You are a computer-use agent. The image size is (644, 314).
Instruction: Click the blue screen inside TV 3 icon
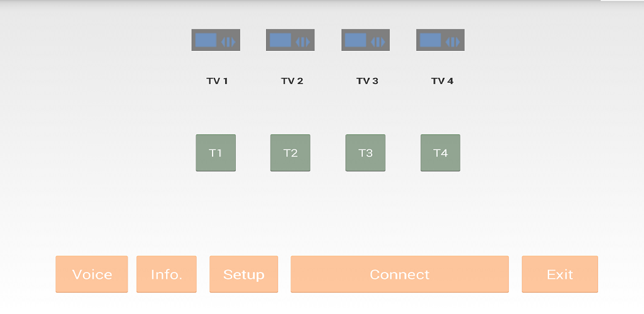(355, 40)
